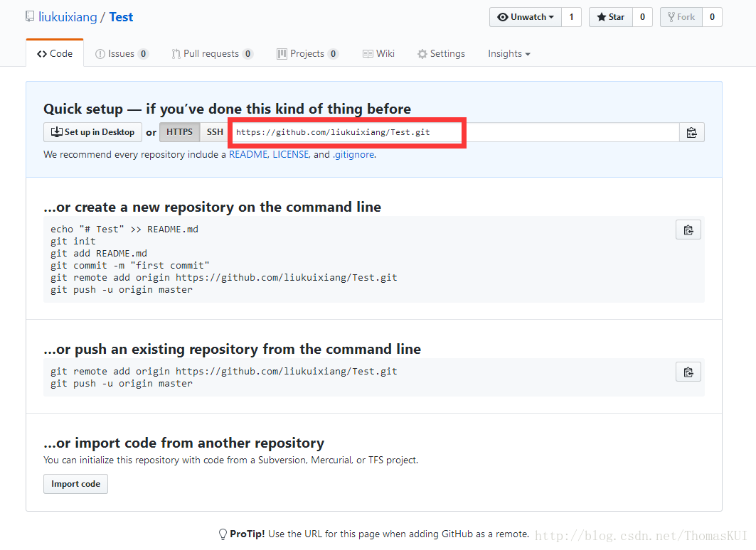This screenshot has width=756, height=550.
Task: View the watchers count 1
Action: pos(571,17)
